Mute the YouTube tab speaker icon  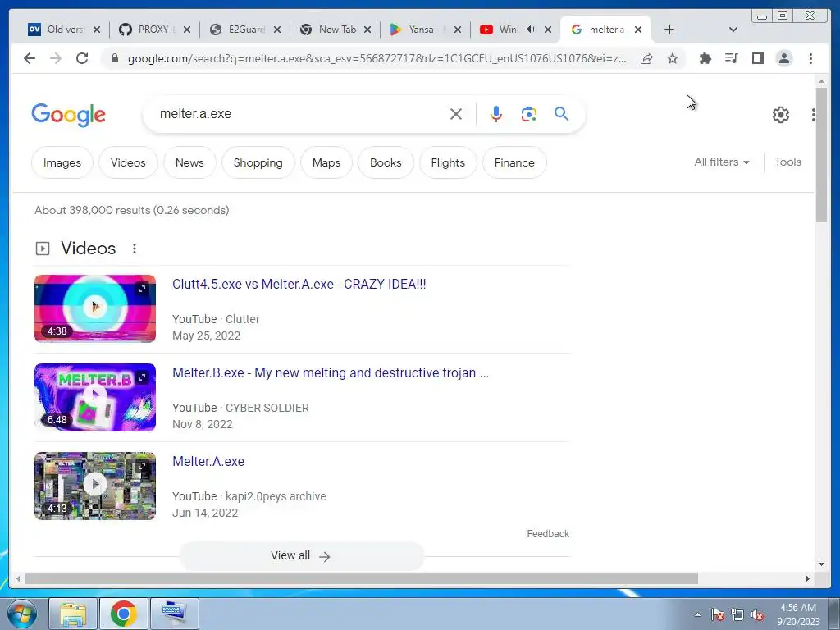click(531, 30)
